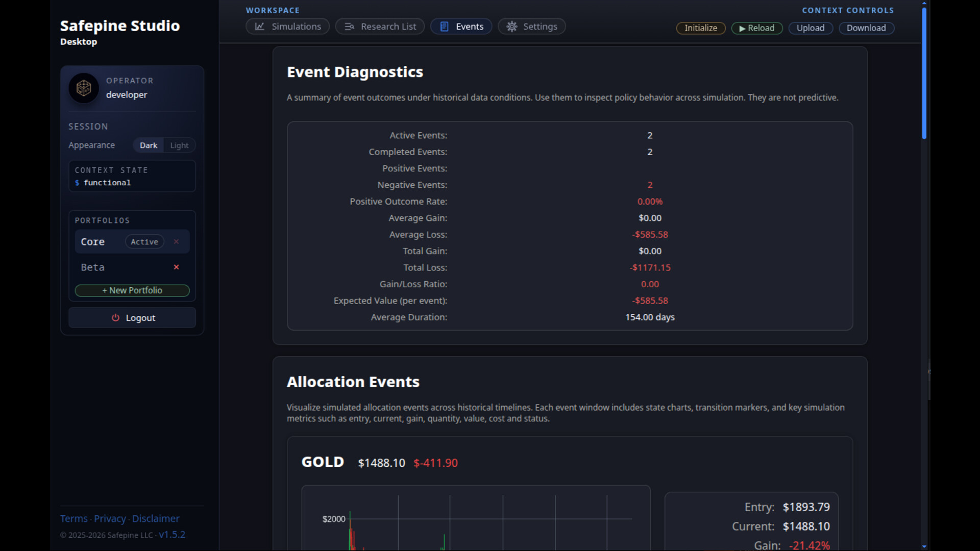Screen dimensions: 980x551
Task: Click the Settings gear icon
Action: pyautogui.click(x=512, y=27)
